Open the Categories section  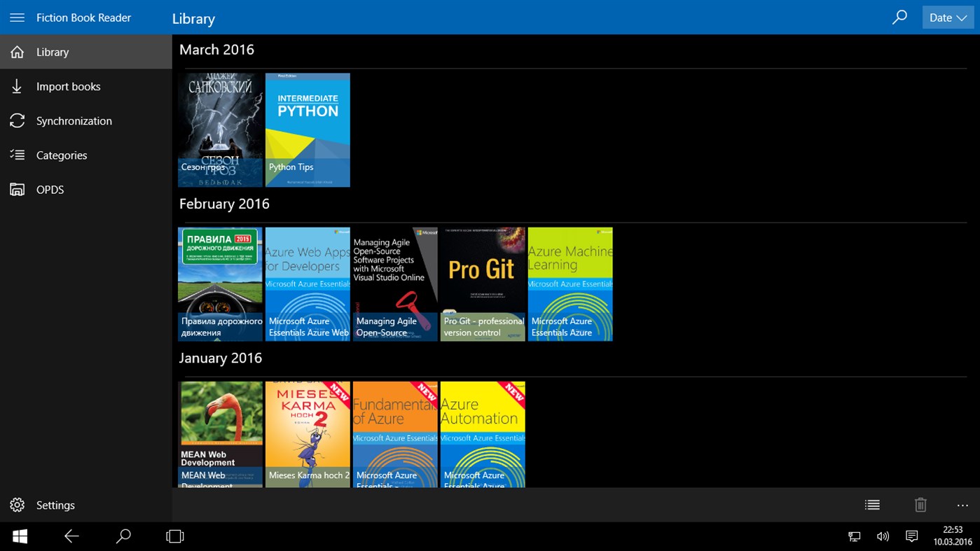click(x=17, y=155)
